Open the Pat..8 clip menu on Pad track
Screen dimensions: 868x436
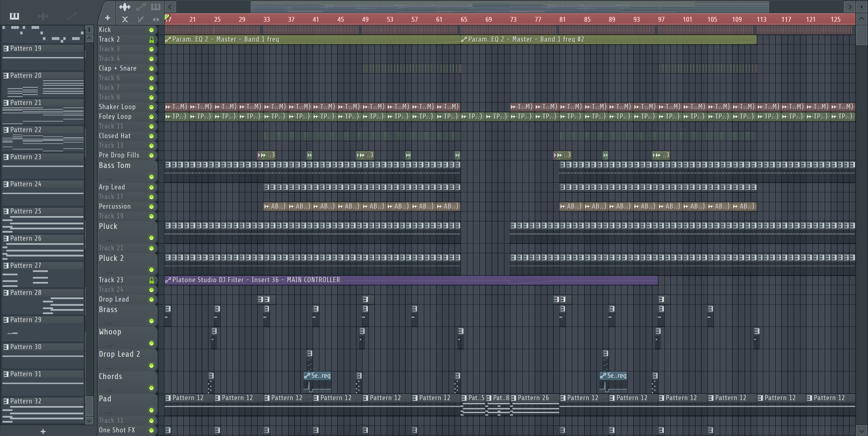tap(489, 398)
